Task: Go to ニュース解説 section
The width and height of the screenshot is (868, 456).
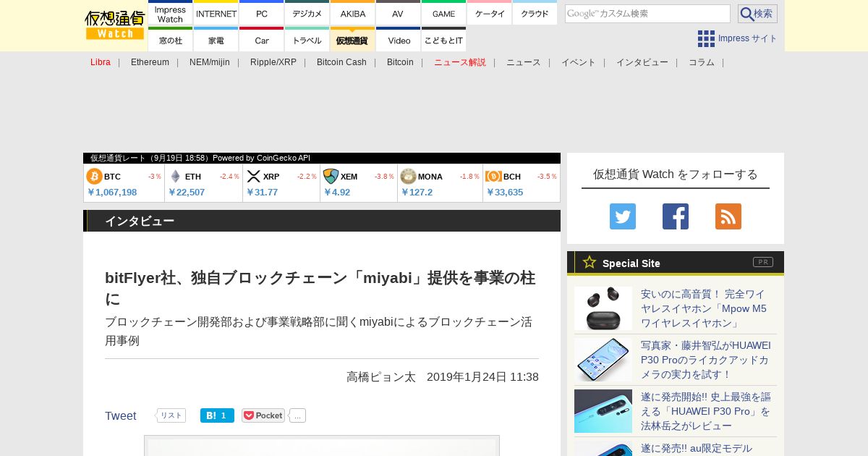Action: click(460, 62)
